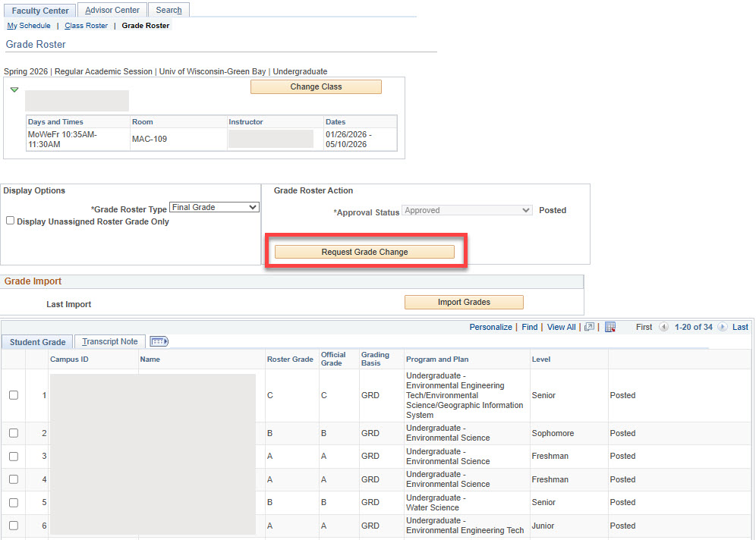Sort by Official Grade column header
This screenshot has width=756, height=540.
coord(333,359)
